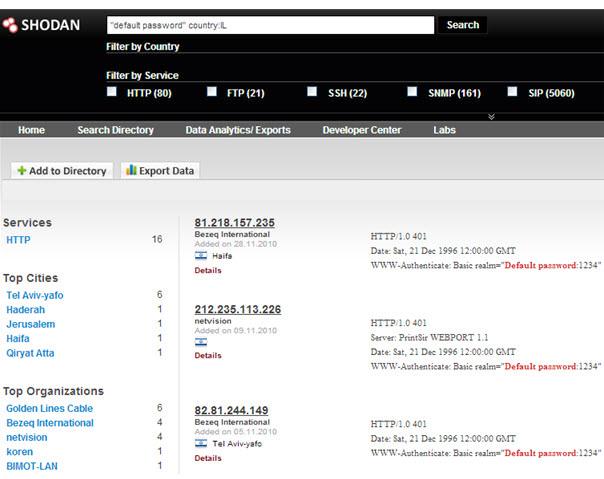Open IP address 82.81.244.149

[232, 410]
